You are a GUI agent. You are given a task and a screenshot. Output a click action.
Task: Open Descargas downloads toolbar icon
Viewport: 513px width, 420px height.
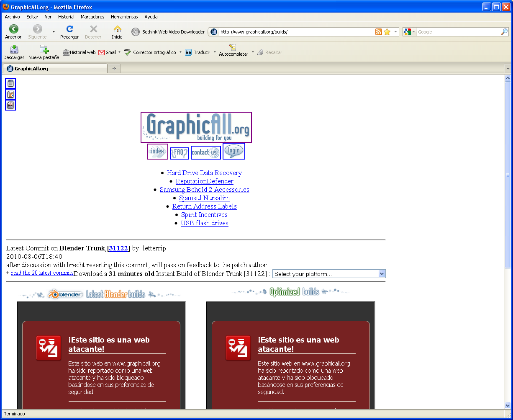coord(14,52)
